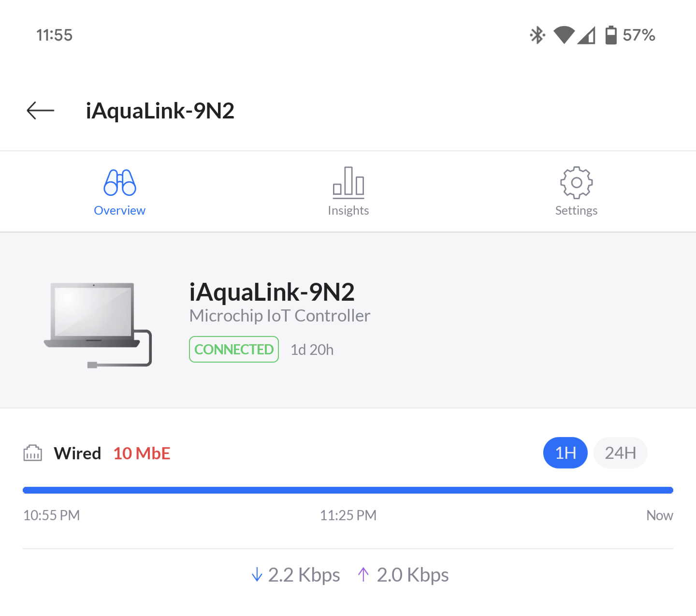
Task: Switch timeline to 24H range
Action: coord(621,453)
